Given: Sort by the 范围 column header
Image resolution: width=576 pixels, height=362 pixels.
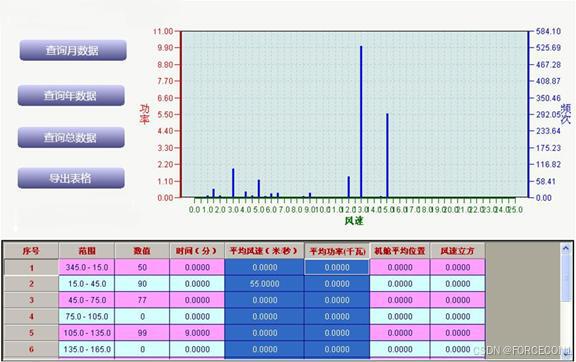Looking at the screenshot, I should tap(87, 251).
